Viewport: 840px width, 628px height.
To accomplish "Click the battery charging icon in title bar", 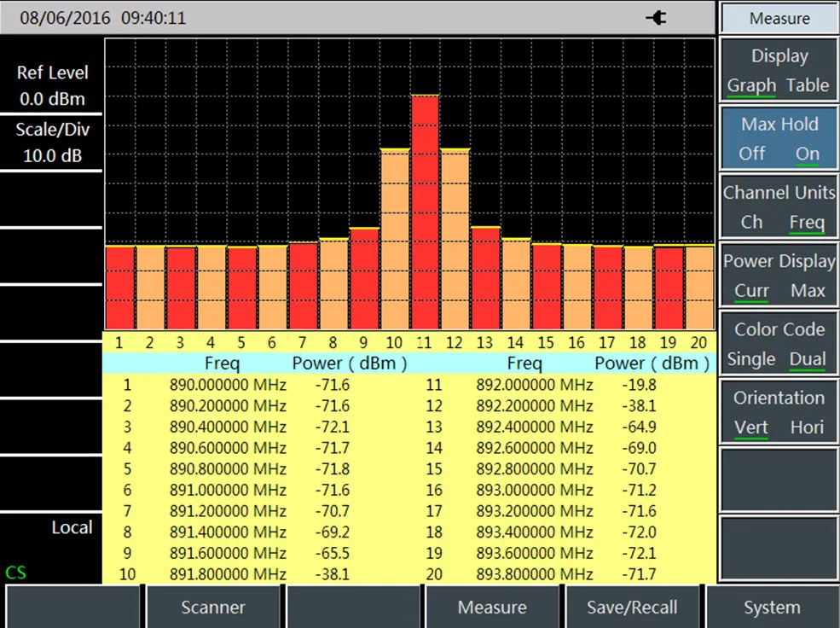I will coord(655,17).
